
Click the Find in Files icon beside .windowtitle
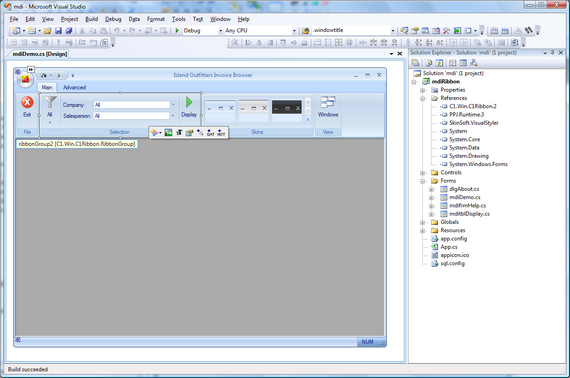click(306, 31)
